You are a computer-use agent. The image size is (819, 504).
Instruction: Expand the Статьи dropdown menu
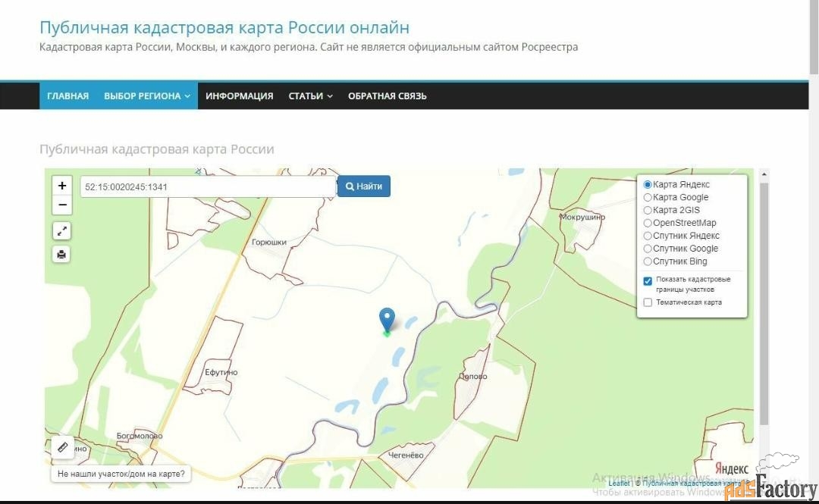coord(310,96)
